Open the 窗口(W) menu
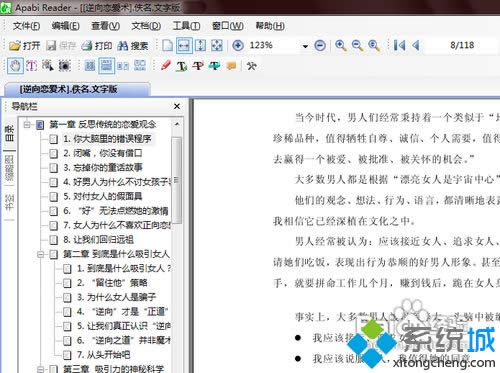Image resolution: width=500 pixels, height=373 pixels. (228, 26)
